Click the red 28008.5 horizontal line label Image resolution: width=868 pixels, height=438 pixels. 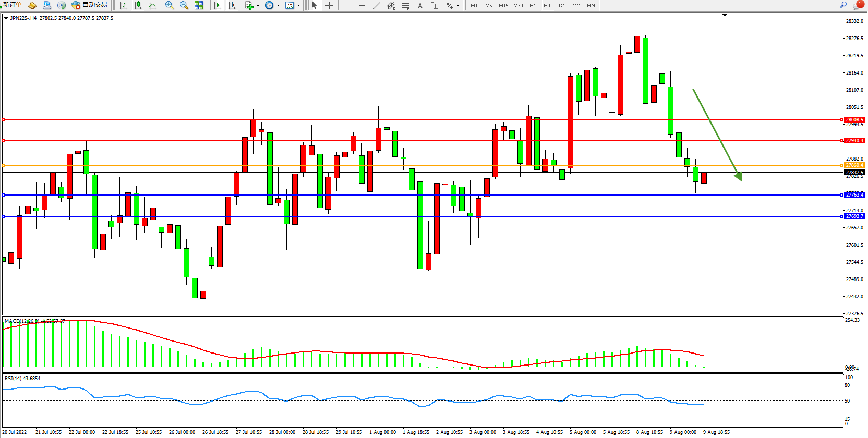(854, 120)
